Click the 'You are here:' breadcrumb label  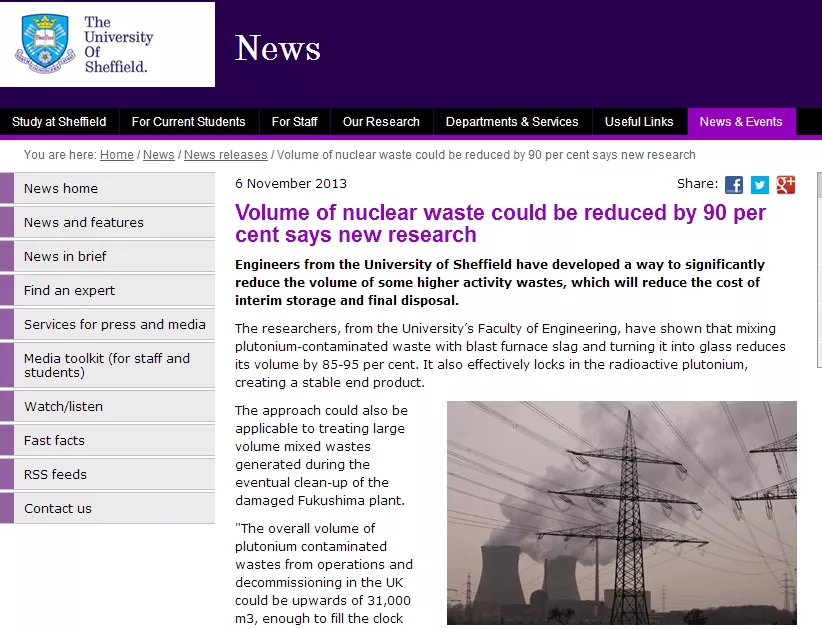click(x=60, y=155)
